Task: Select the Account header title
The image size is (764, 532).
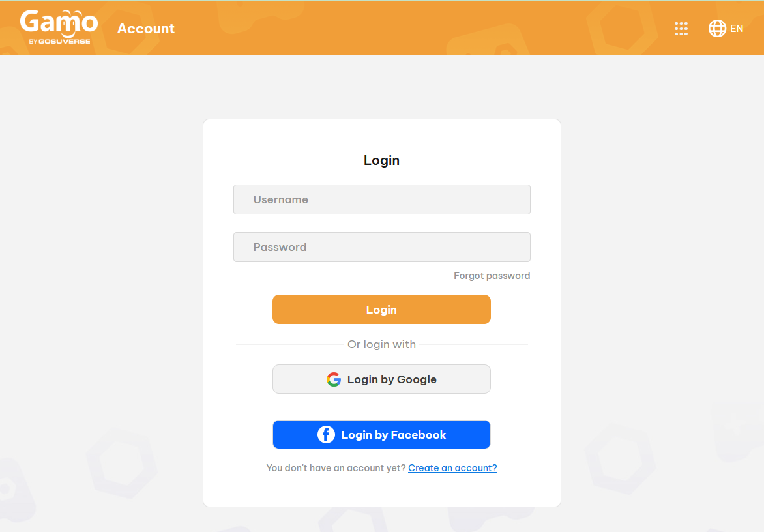Action: tap(146, 29)
